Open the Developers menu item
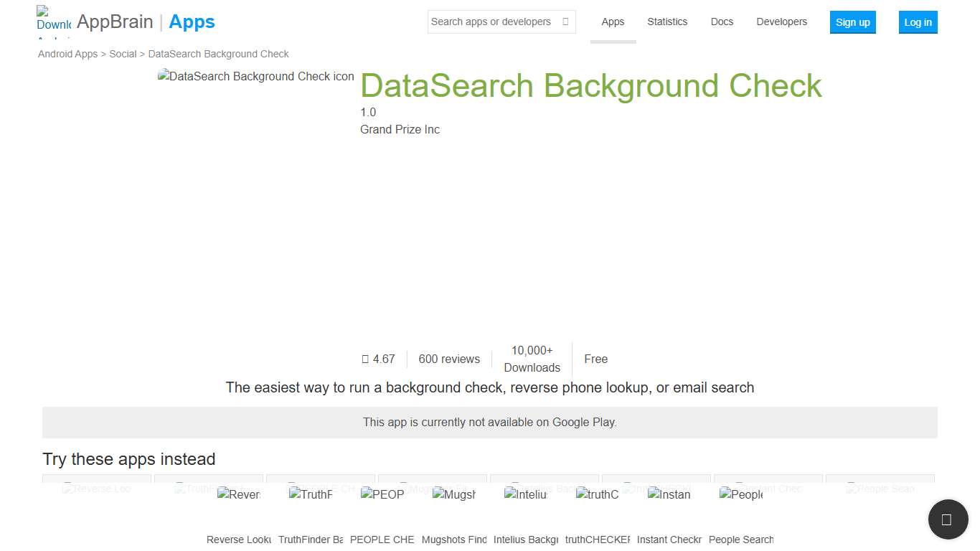The image size is (980, 551). coord(781,22)
